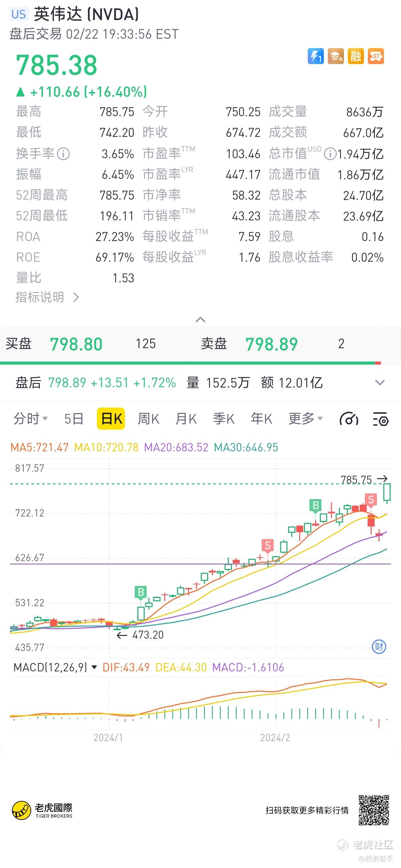Switch to the 周K weekly tab
Screen dimensions: 401x868
[x=148, y=419]
